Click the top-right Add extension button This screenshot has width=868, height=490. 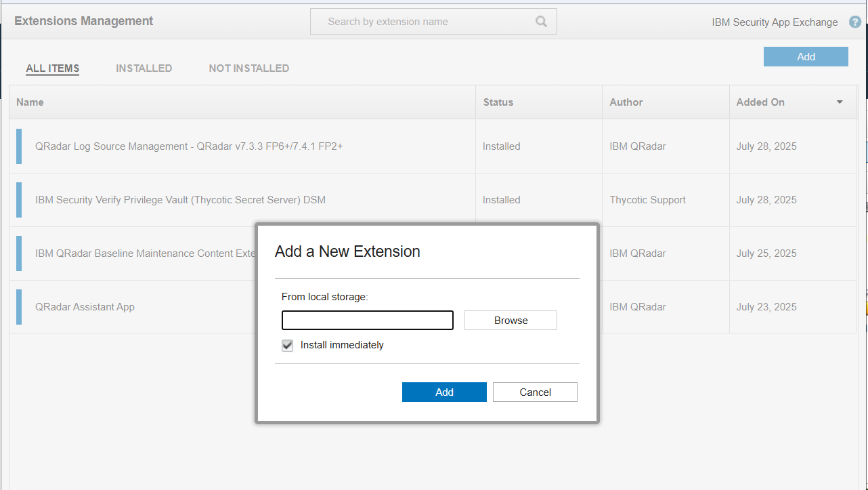click(806, 57)
